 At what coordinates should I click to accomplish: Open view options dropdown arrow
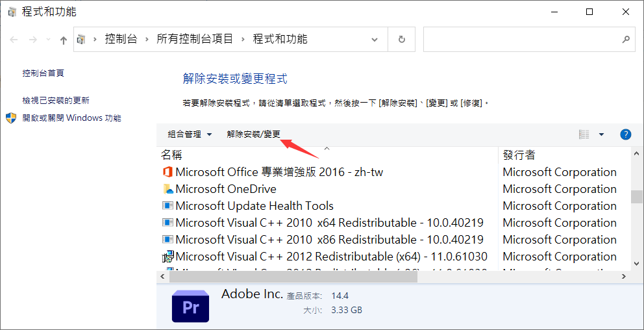click(x=602, y=134)
